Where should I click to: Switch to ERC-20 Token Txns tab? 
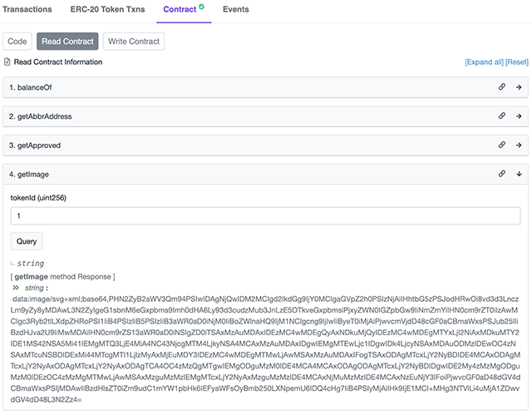pyautogui.click(x=107, y=9)
